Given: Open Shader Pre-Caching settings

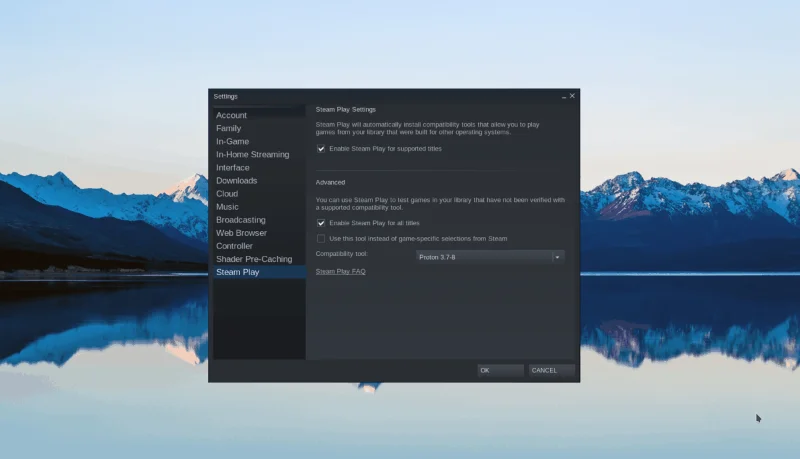Looking at the screenshot, I should pos(259,259).
